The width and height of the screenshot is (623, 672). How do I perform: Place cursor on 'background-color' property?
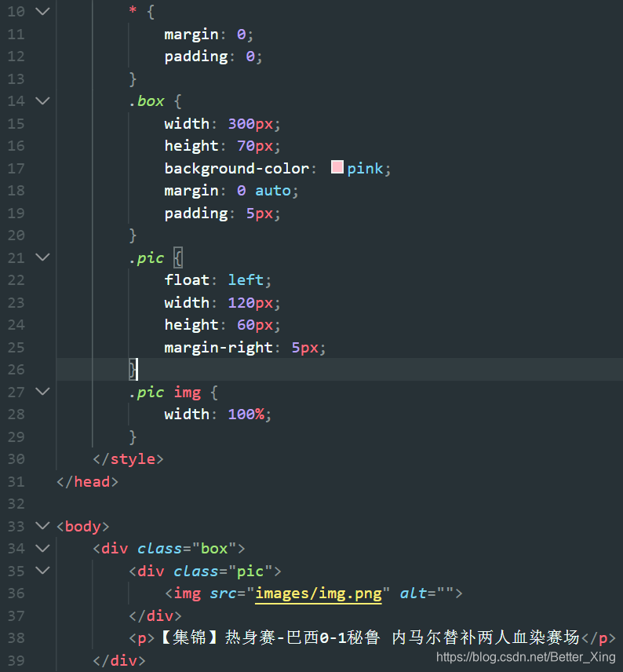(237, 169)
